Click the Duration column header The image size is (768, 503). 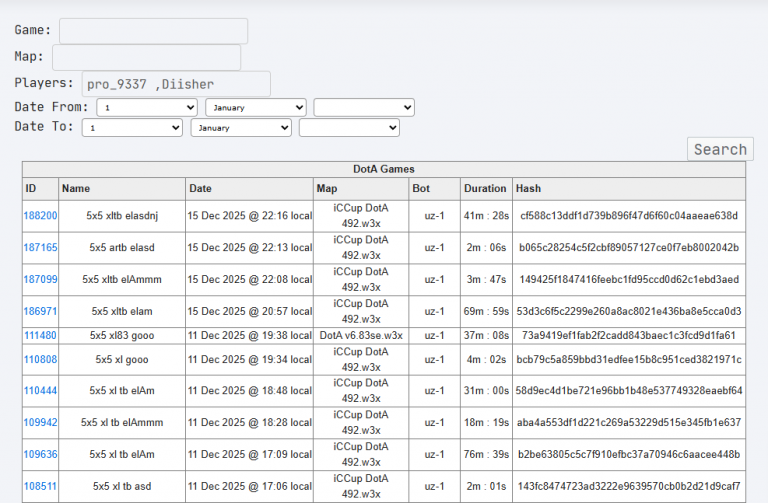pyautogui.click(x=486, y=189)
